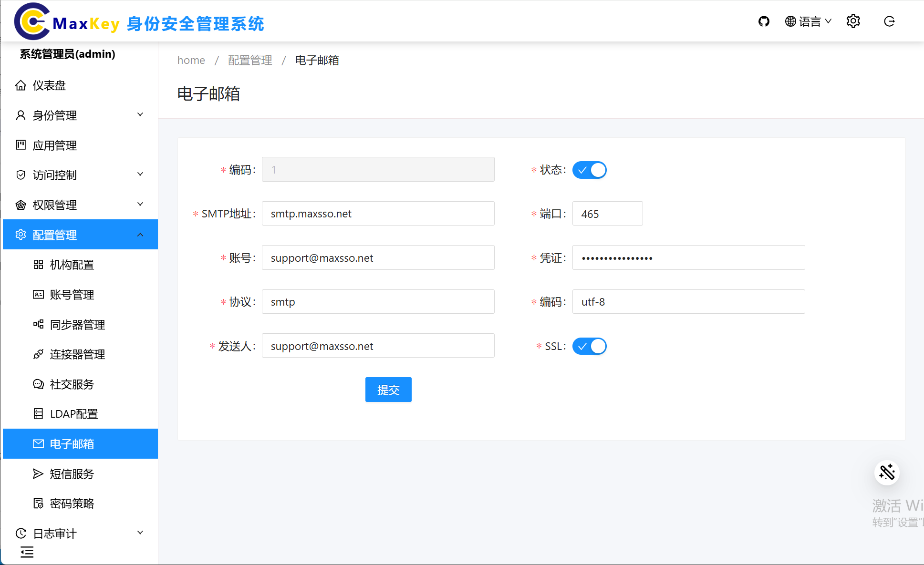924x565 pixels.
Task: Click inside the SMTP地址 input field
Action: [377, 213]
